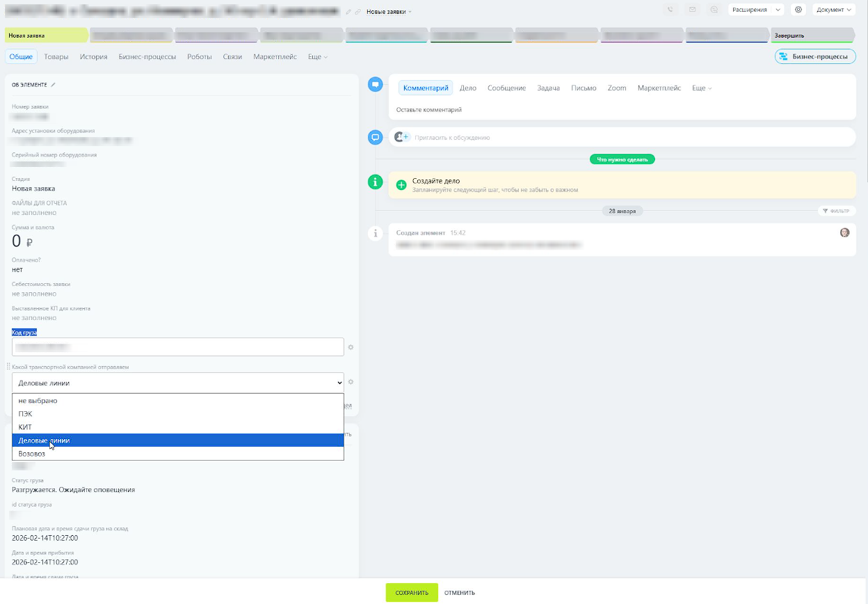Click the user avatar in timeline entry
The width and height of the screenshot is (868, 604).
coord(844,232)
